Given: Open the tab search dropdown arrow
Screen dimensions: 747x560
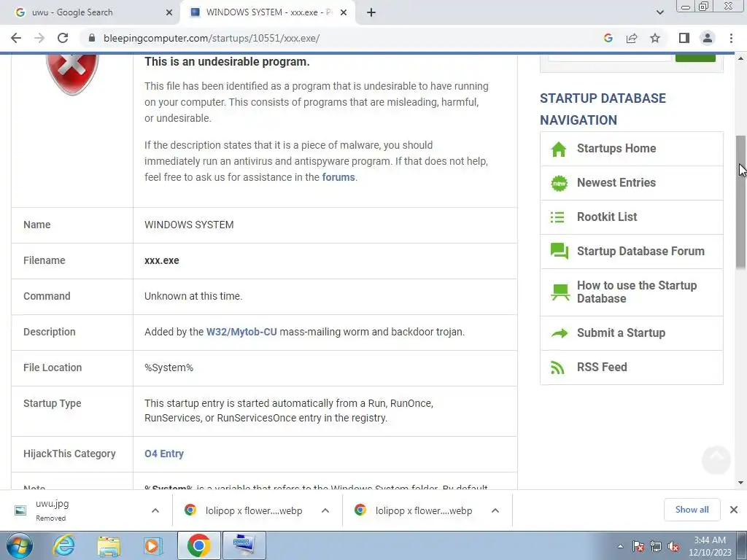Looking at the screenshot, I should 659,12.
